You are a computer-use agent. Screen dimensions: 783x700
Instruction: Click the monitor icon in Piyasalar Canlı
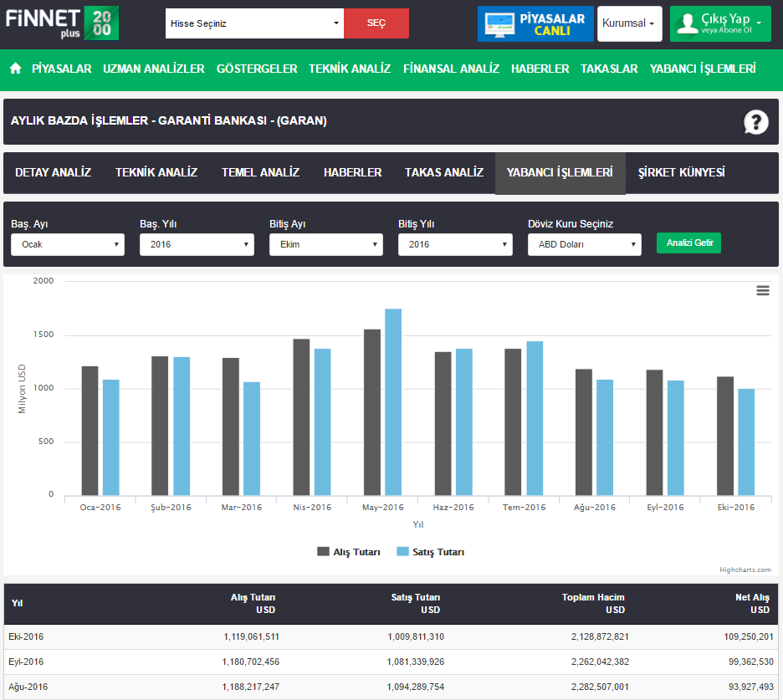pos(499,24)
